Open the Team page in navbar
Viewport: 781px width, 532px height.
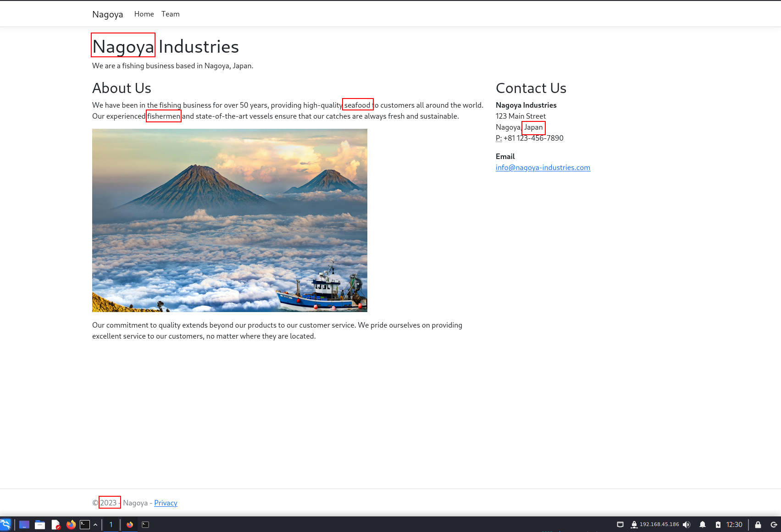pyautogui.click(x=170, y=14)
